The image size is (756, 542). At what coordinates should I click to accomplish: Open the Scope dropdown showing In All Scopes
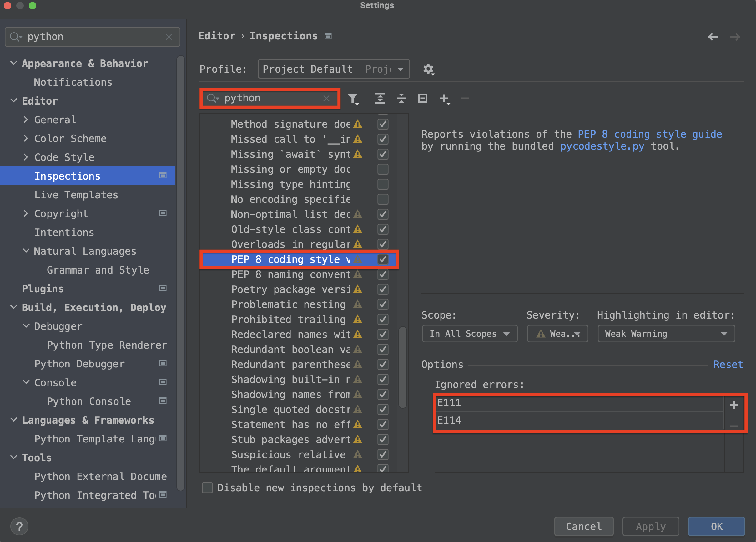coord(469,334)
